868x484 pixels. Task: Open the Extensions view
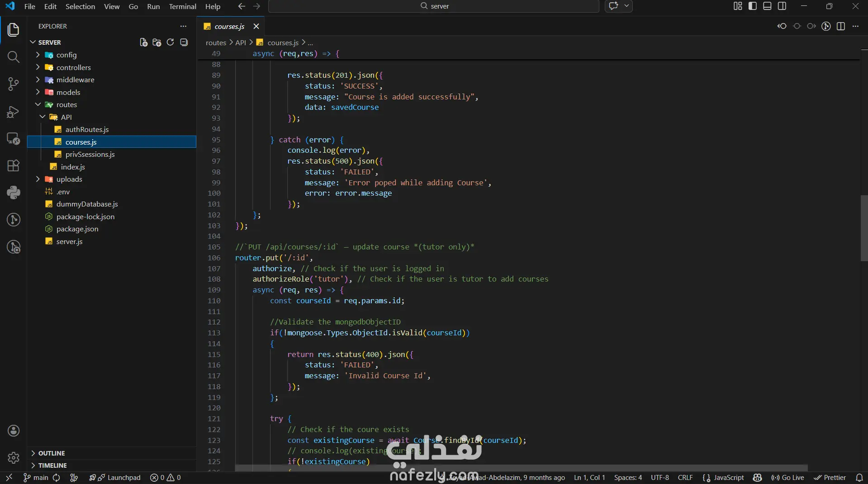click(14, 165)
